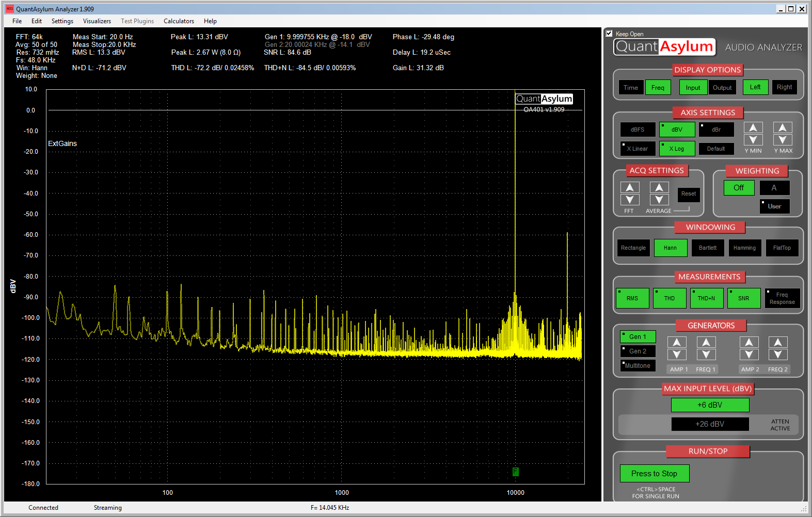This screenshot has width=812, height=517.
Task: Set axis units to dBFS
Action: (638, 130)
